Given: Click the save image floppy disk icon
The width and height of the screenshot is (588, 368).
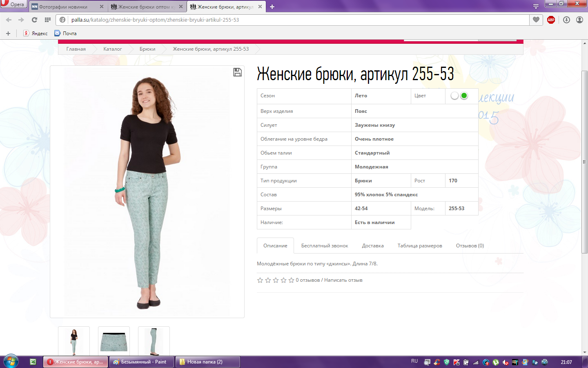Looking at the screenshot, I should tap(237, 72).
